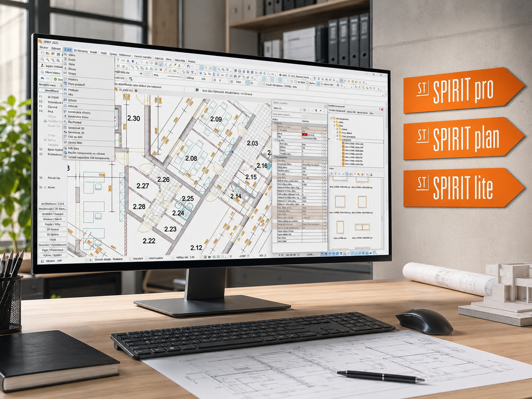This screenshot has width=532, height=399.
Task: Choose Řez/Pohled menu entry
Action: point(74,122)
